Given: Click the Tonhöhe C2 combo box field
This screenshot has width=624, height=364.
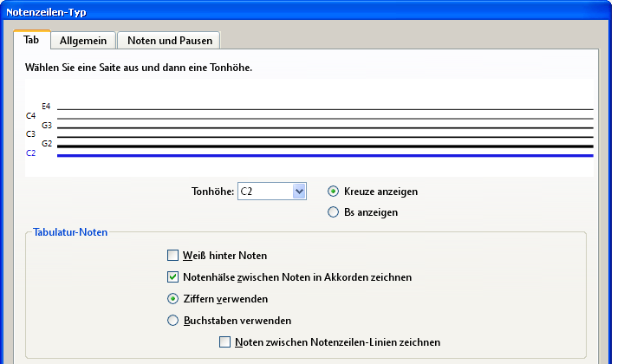Looking at the screenshot, I should 272,192.
